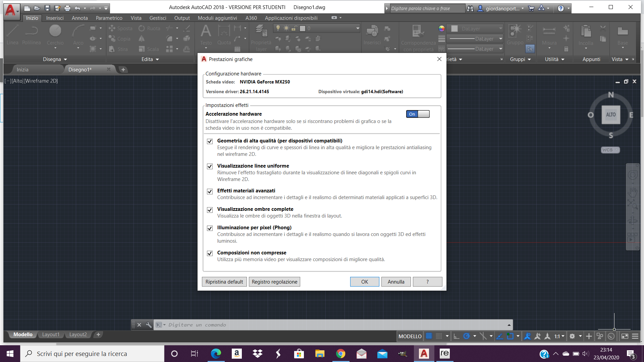
Task: Click Corrispondenza con proprietà tool
Action: [x=418, y=38]
